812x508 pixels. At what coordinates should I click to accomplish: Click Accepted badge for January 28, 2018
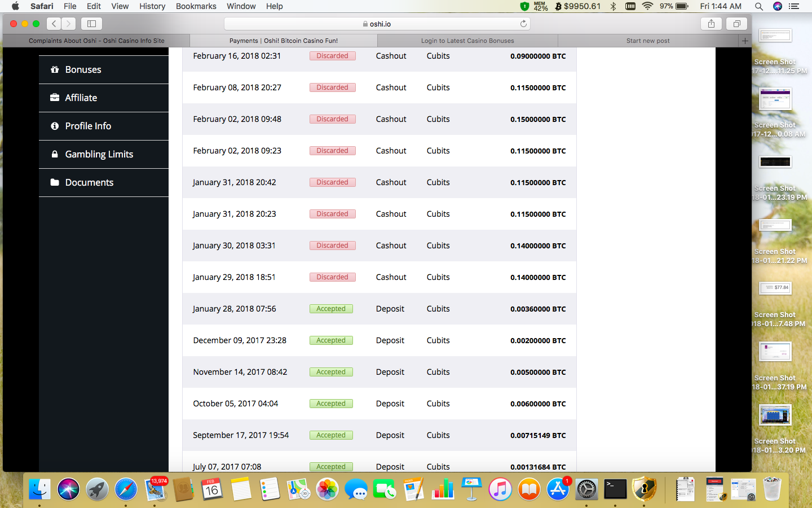(331, 309)
